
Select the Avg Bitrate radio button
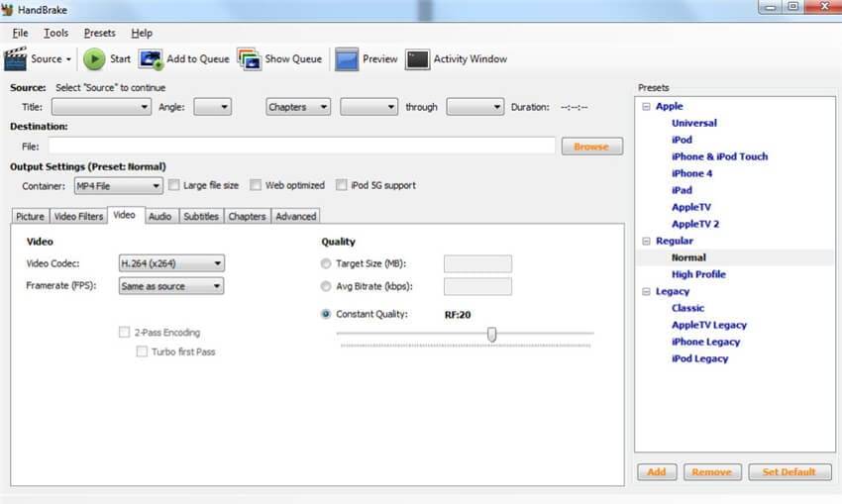(327, 286)
